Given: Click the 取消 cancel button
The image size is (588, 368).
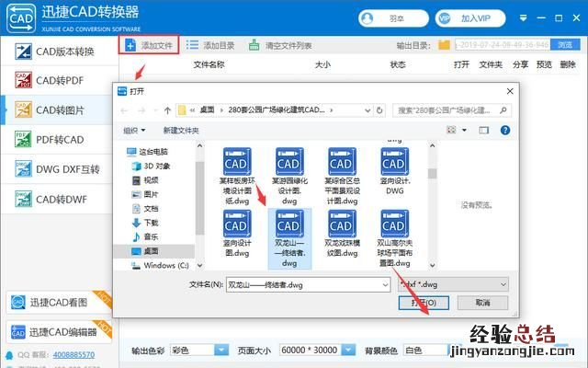Looking at the screenshot, I should pos(482,303).
